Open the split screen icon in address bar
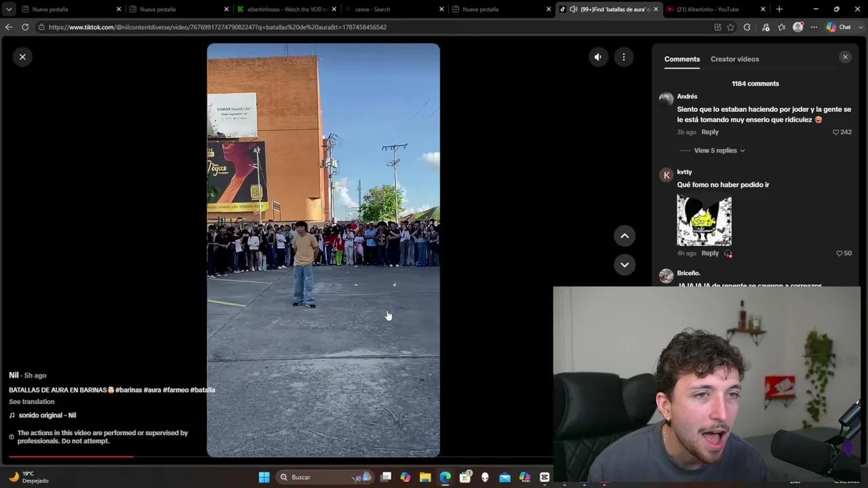 pos(717,27)
